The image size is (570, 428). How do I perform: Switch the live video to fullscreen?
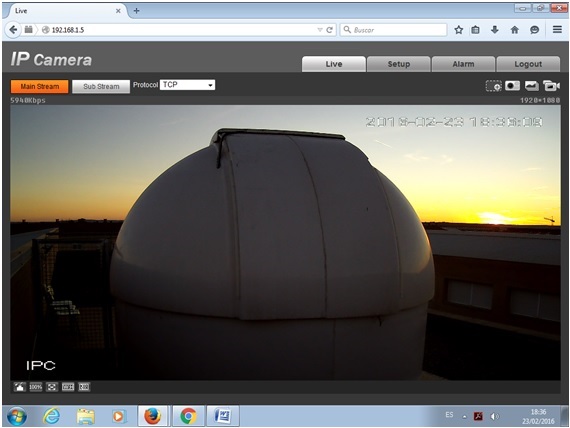[52, 387]
